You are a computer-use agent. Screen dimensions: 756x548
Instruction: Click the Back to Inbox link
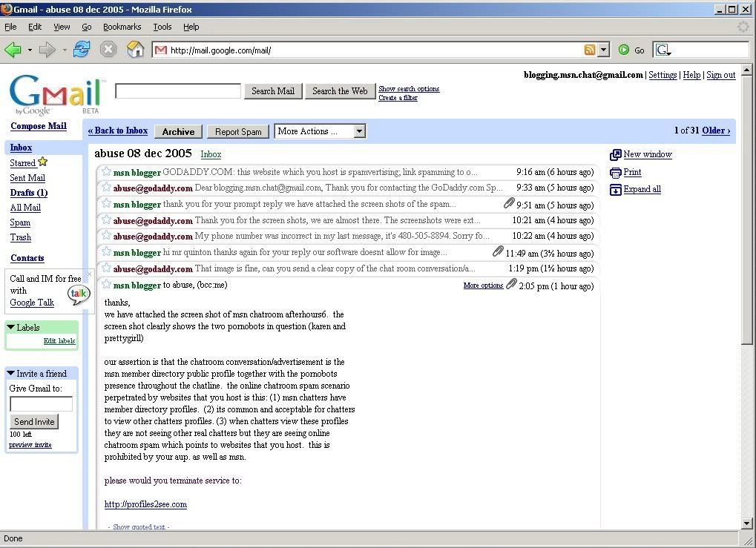[118, 131]
